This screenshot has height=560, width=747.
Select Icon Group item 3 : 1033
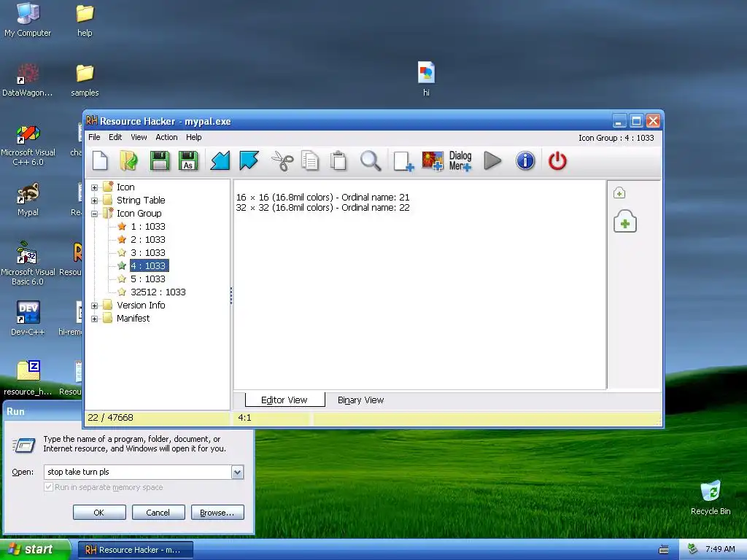pos(147,253)
